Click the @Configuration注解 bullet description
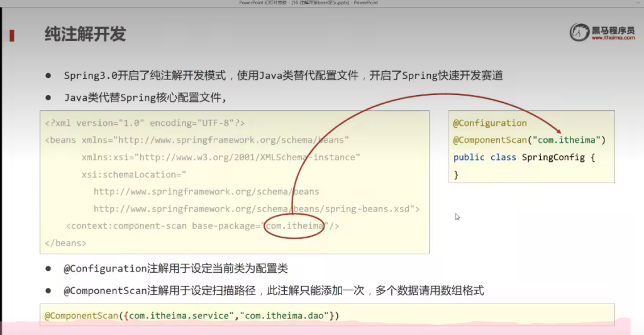Image resolution: width=644 pixels, height=335 pixels. pos(175,268)
